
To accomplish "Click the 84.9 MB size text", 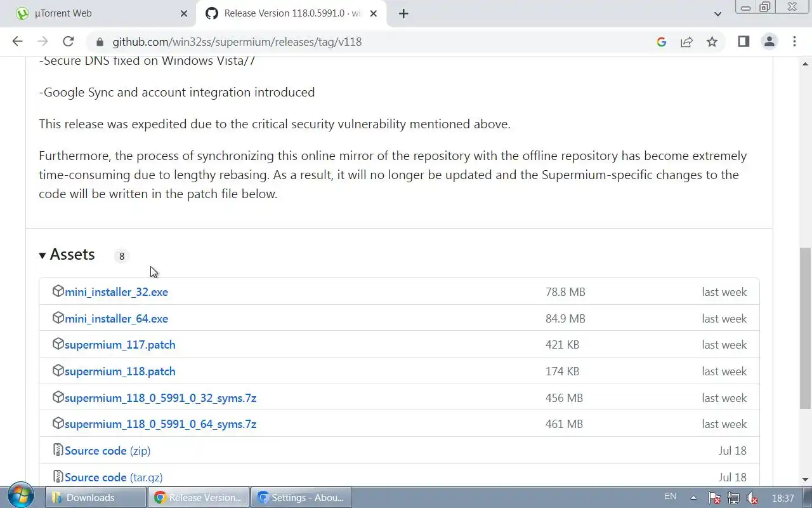I will [565, 319].
